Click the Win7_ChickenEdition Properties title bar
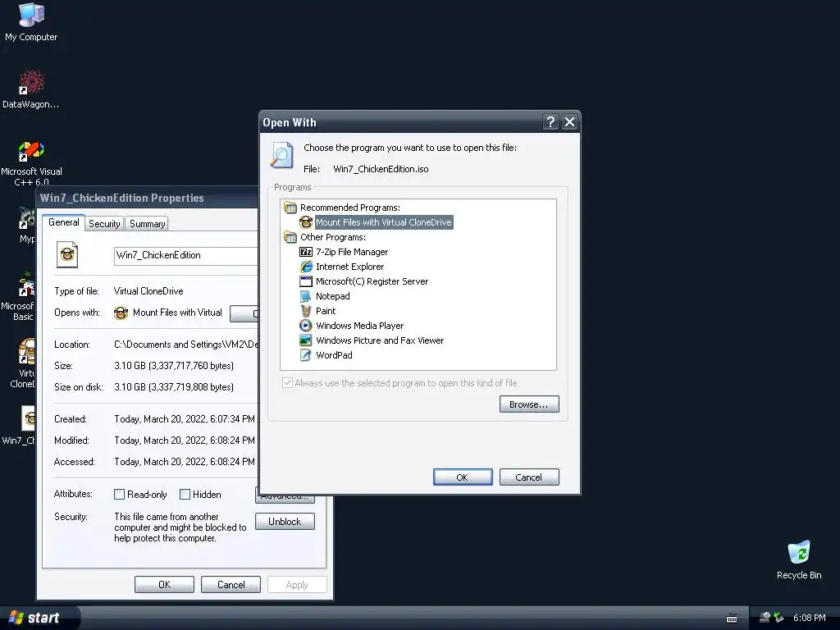840x630 pixels. click(148, 198)
